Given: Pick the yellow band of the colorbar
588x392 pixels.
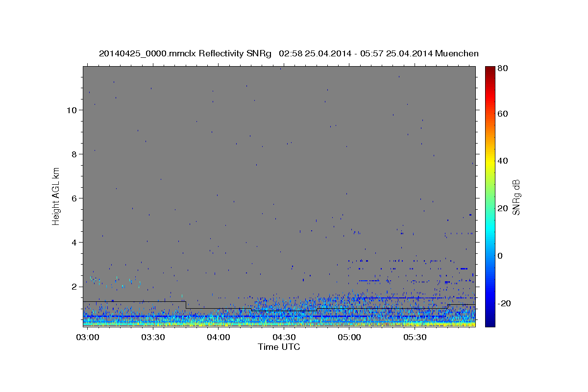Looking at the screenshot, I should pyautogui.click(x=490, y=163).
